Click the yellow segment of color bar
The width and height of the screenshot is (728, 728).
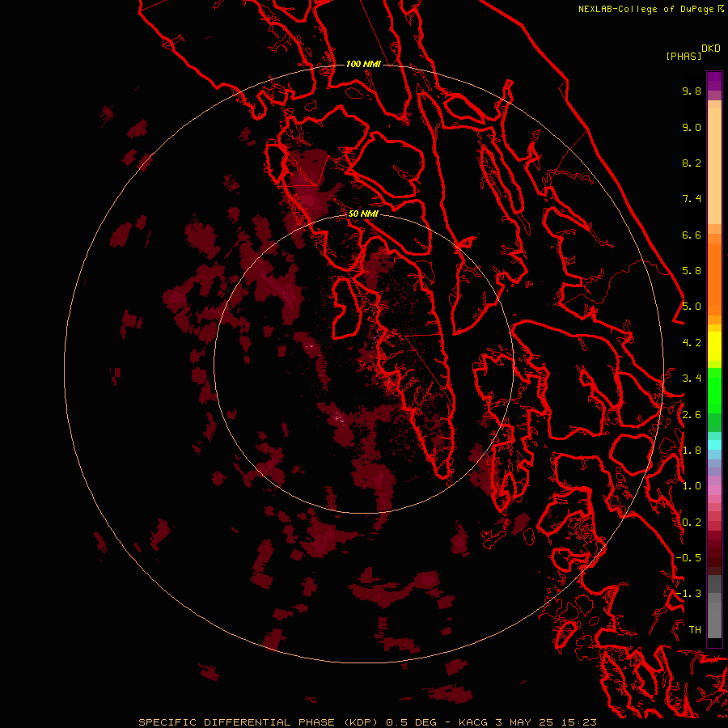(714, 346)
